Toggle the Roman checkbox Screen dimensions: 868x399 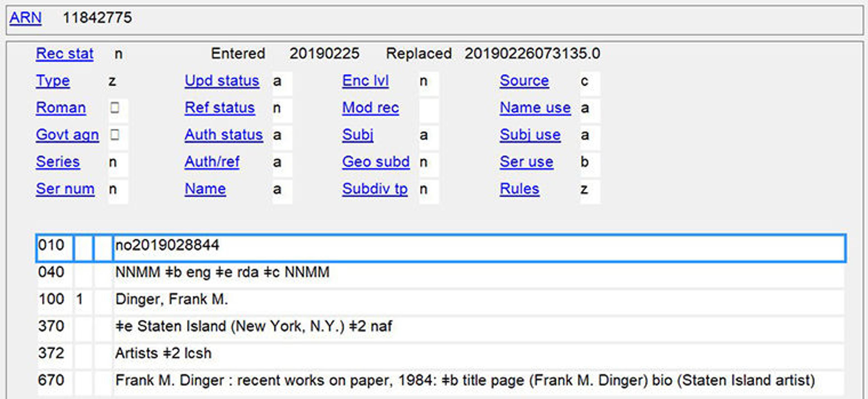tap(115, 108)
